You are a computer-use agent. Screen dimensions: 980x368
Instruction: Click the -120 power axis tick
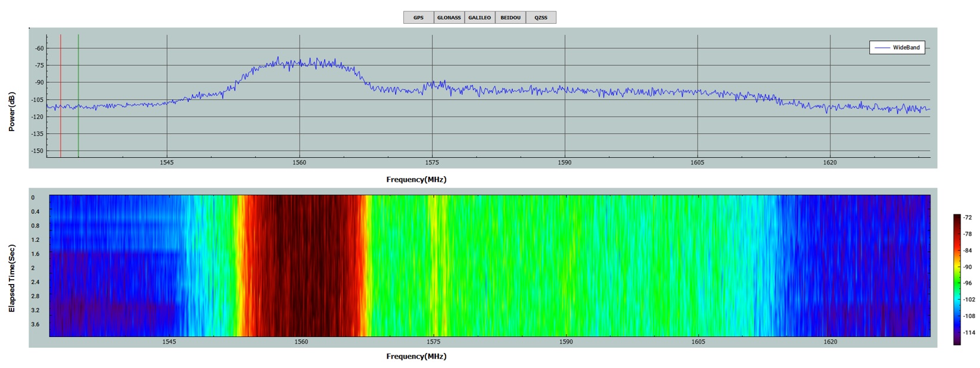tap(38, 117)
